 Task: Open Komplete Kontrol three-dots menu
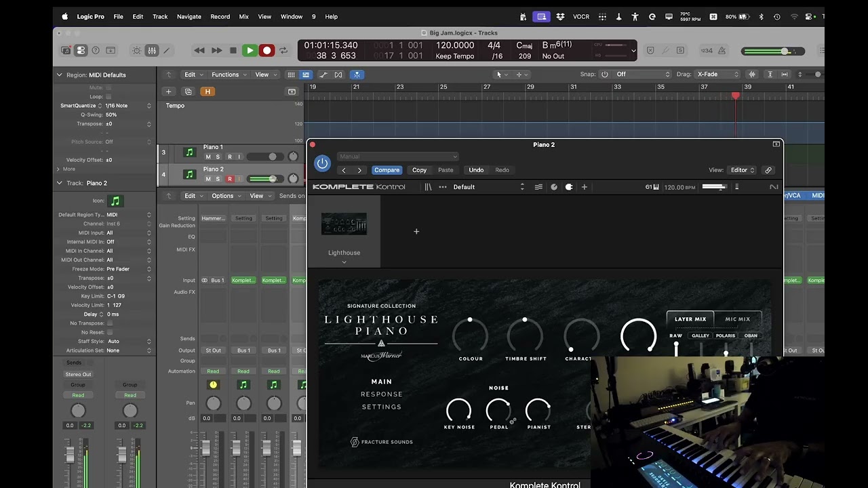click(x=443, y=187)
